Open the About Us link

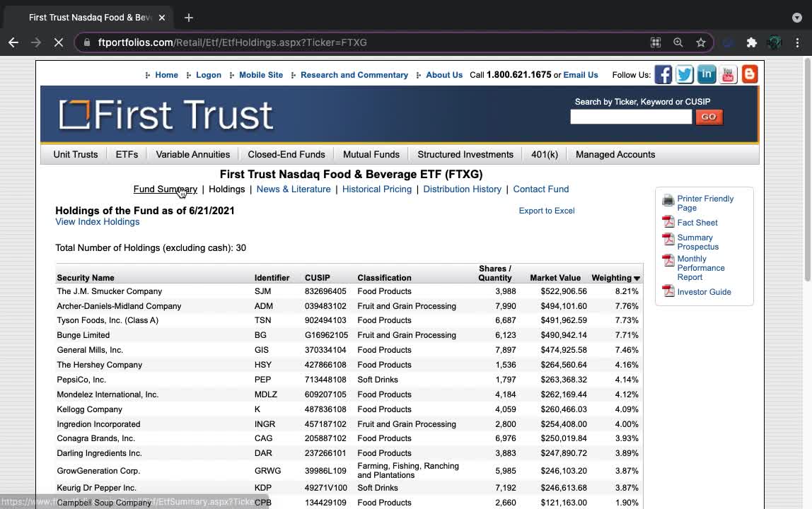(444, 74)
